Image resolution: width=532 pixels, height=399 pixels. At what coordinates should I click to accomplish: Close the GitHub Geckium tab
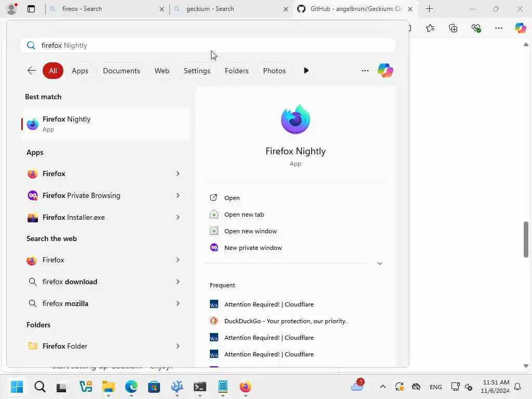tap(410, 9)
